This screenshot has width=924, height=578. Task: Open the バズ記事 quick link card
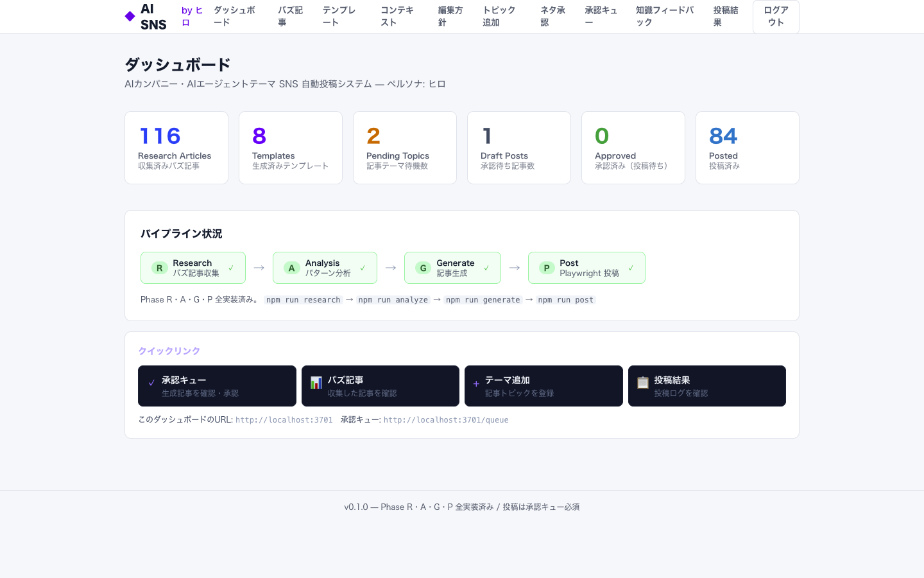pos(381,386)
